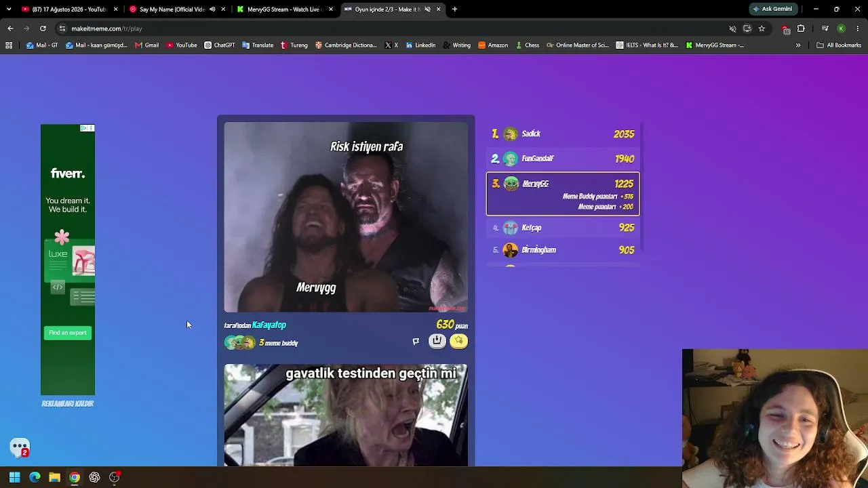Click the Risk istiyen rafa meme image
The width and height of the screenshot is (868, 488).
point(346,217)
